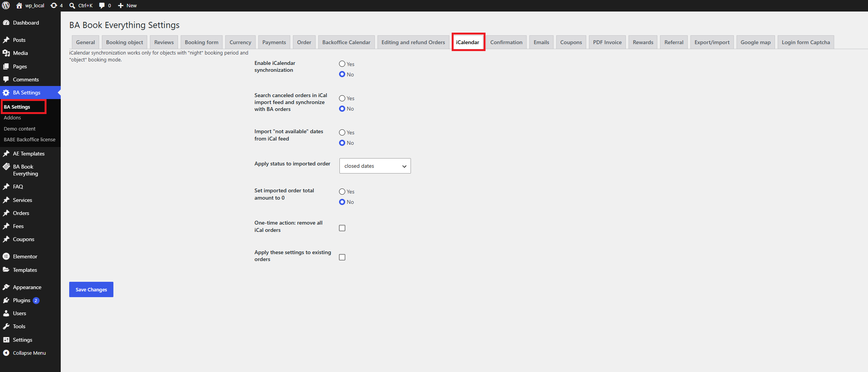Select Yes for Set imported order total to 0
This screenshot has width=868, height=372.
pyautogui.click(x=342, y=192)
